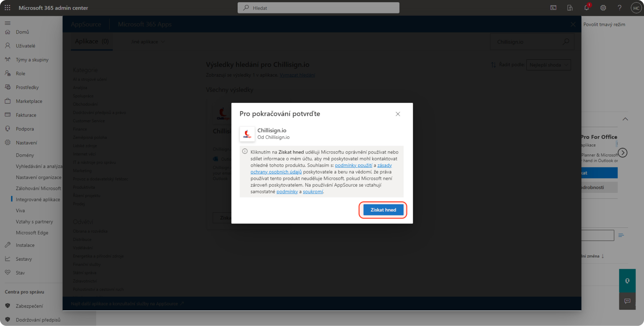The image size is (644, 326).
Task: Open the help question mark icon
Action: pos(620,8)
